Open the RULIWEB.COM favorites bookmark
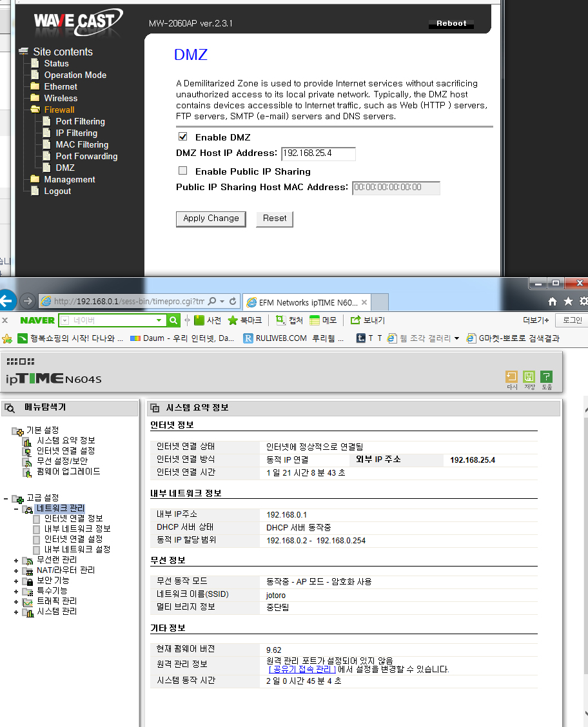 293,338
